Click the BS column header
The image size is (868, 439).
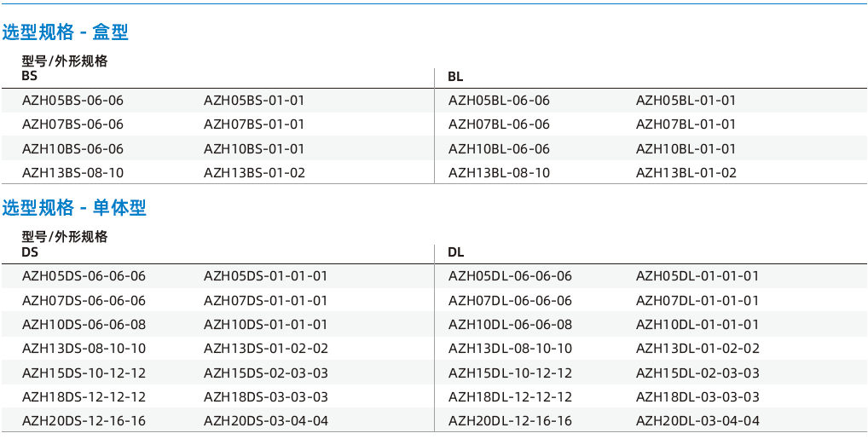tap(29, 77)
